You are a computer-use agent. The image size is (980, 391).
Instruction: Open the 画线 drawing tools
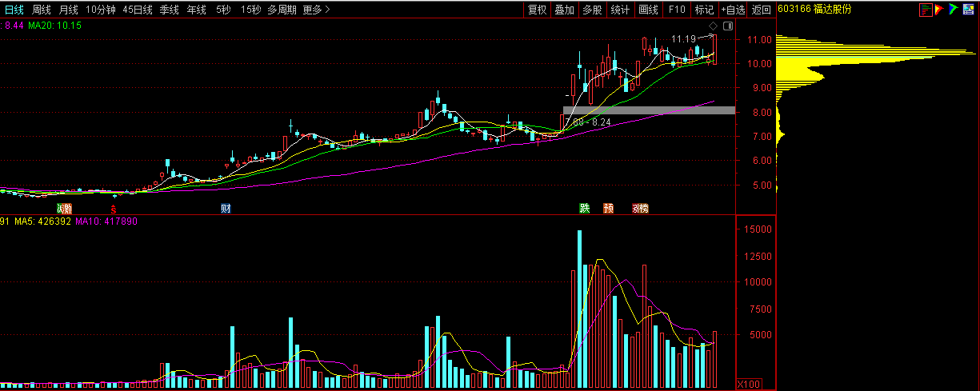tap(648, 10)
